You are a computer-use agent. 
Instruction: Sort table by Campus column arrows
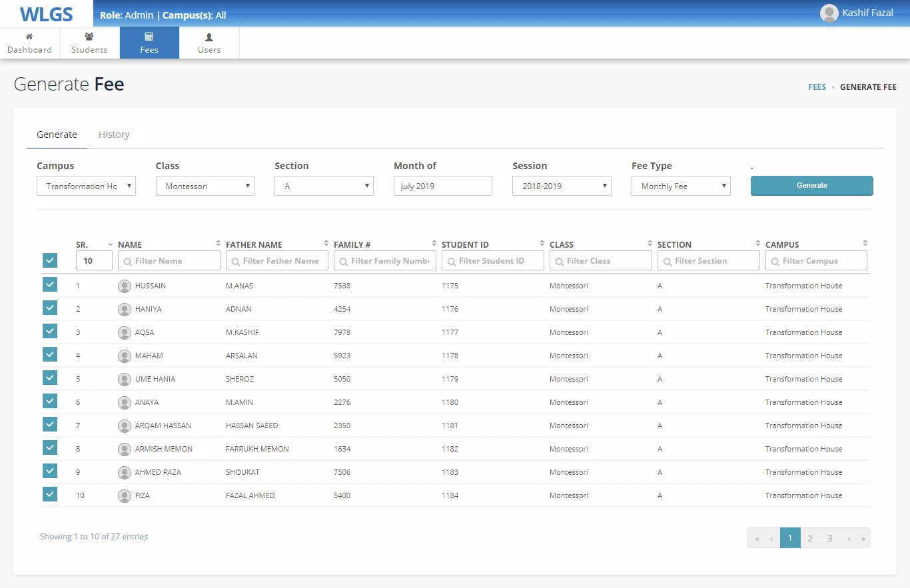click(x=865, y=243)
